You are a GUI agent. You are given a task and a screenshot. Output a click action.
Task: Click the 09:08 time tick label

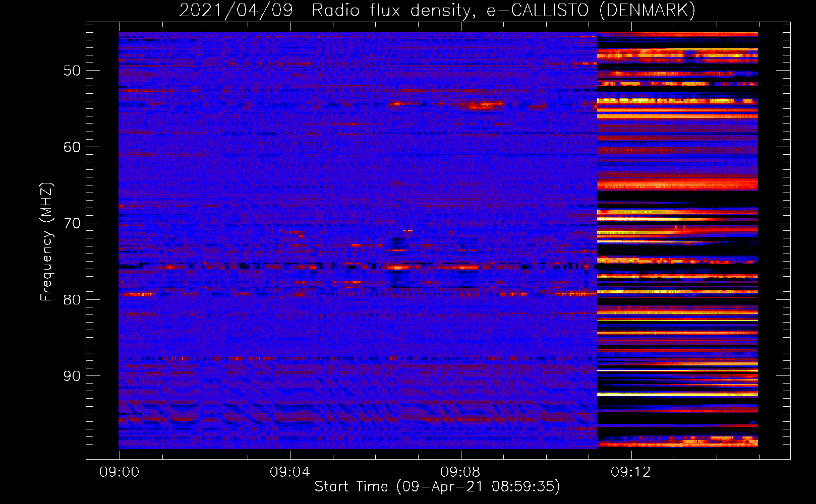point(460,472)
